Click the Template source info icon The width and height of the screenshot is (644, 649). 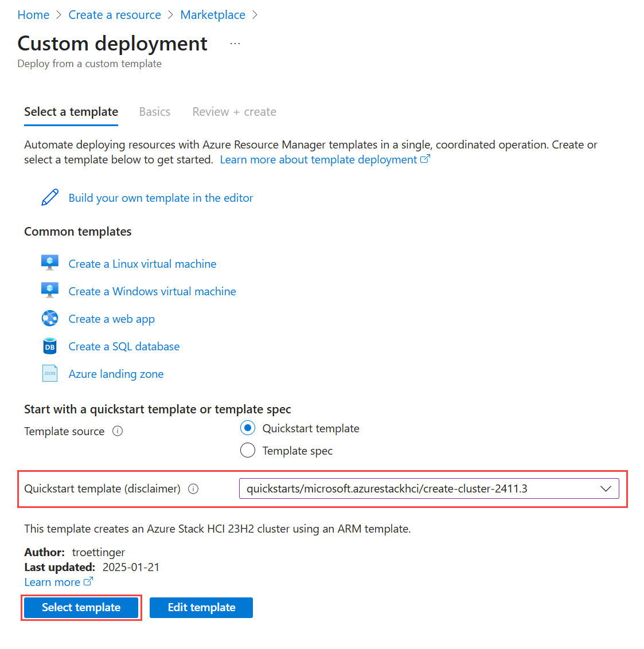point(118,431)
